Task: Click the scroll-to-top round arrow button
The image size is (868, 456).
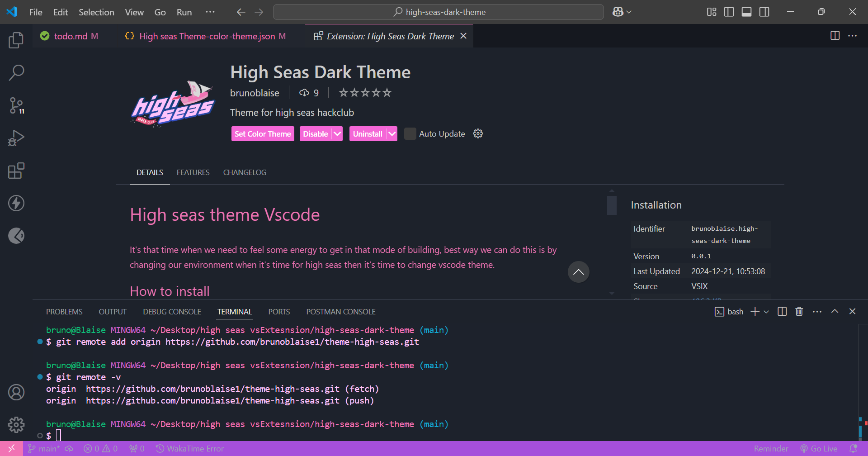Action: coord(579,272)
